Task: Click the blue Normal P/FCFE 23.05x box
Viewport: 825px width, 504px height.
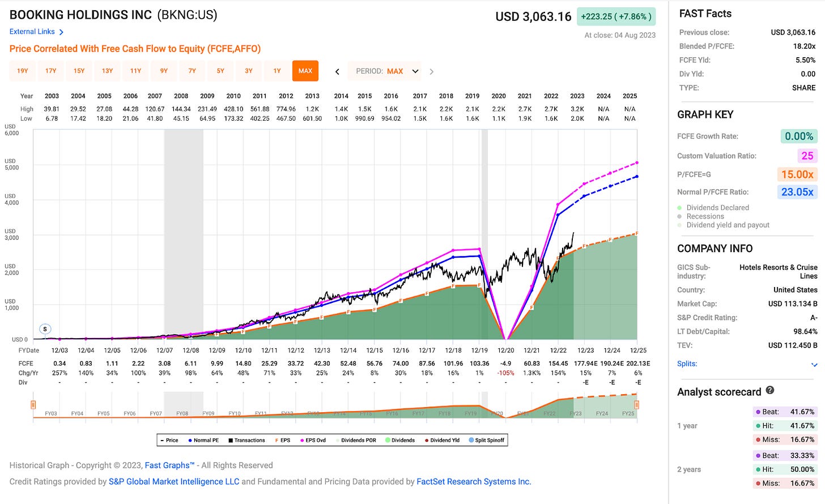Action: [797, 192]
